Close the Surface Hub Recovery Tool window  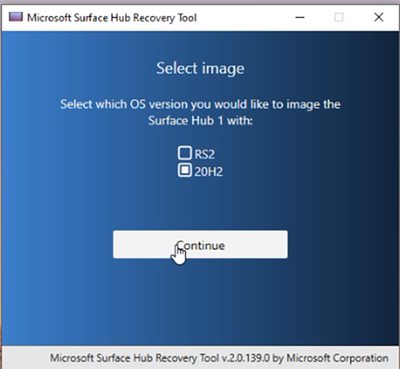click(379, 17)
